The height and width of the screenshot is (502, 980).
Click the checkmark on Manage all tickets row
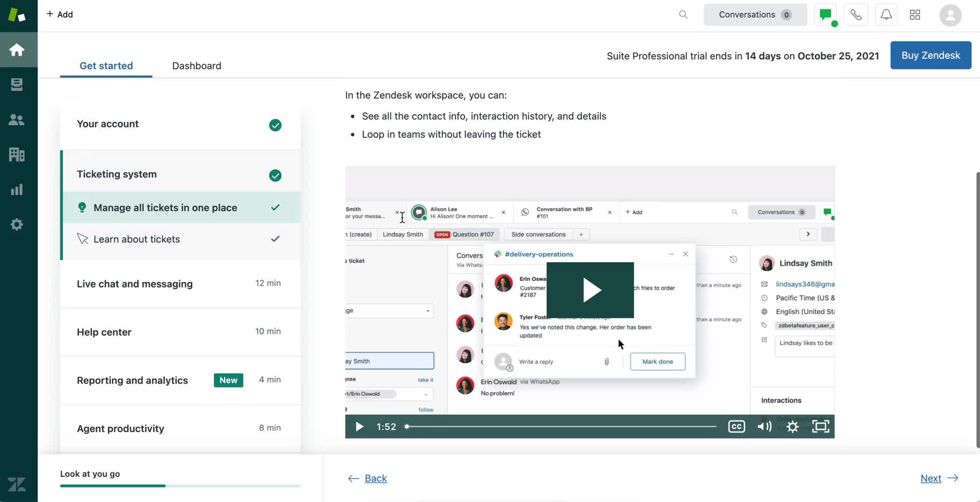275,207
